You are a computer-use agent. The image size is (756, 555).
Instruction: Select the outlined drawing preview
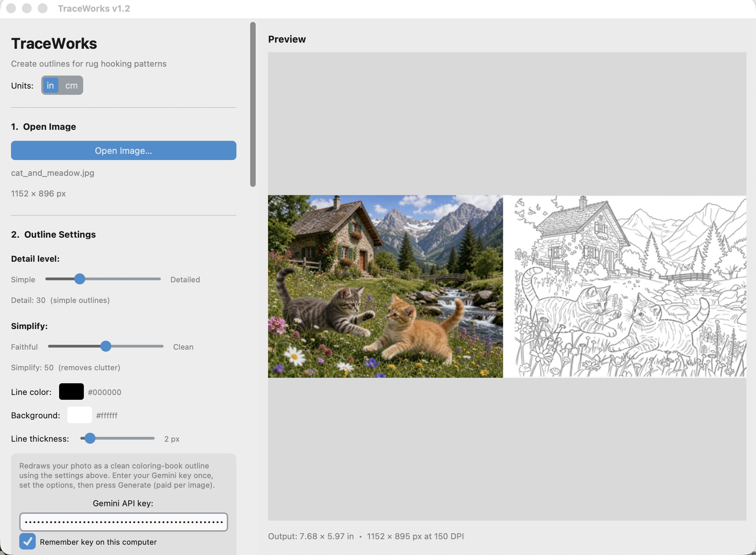coord(628,286)
